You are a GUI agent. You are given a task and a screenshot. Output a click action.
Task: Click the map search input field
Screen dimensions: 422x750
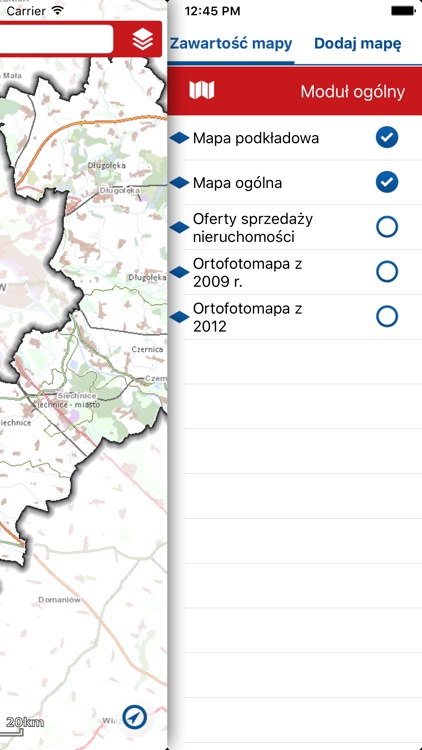tap(56, 39)
